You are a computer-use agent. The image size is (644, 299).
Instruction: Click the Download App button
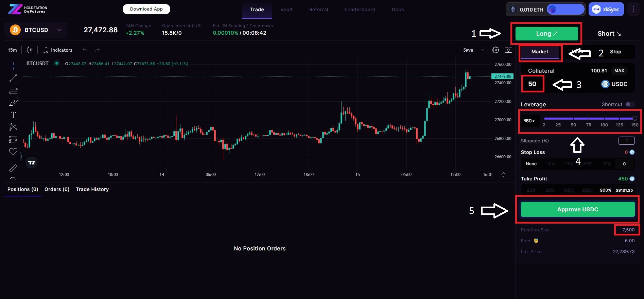146,9
